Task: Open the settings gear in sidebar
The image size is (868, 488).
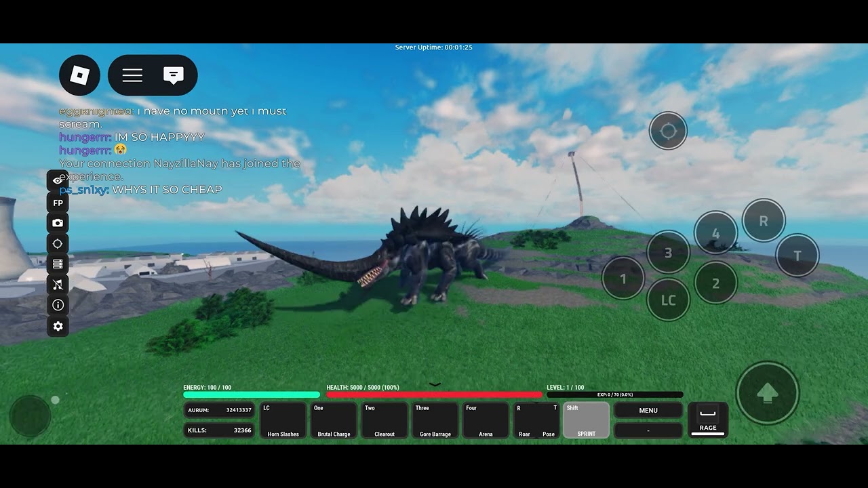Action: point(58,326)
